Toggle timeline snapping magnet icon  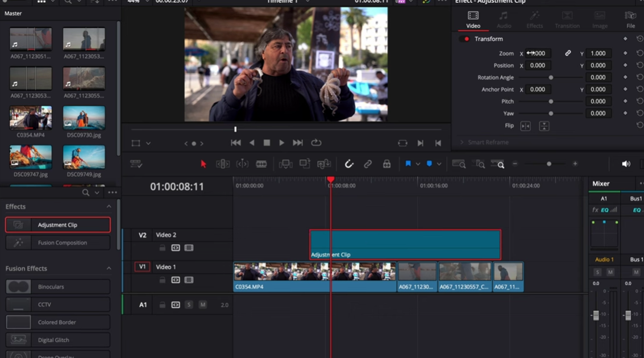(349, 164)
